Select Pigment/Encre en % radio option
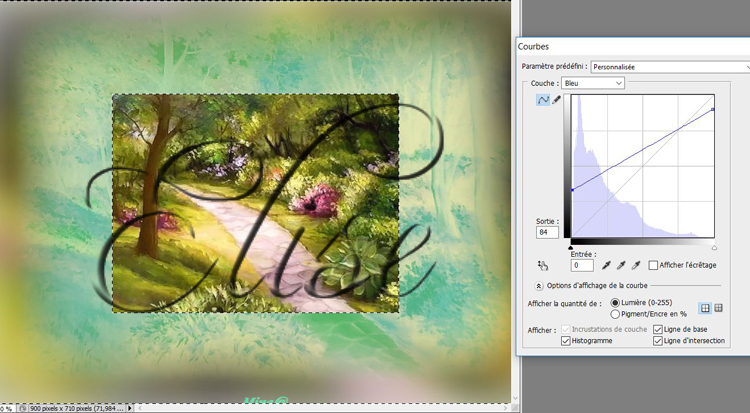Image resolution: width=750 pixels, height=413 pixels. [x=615, y=313]
